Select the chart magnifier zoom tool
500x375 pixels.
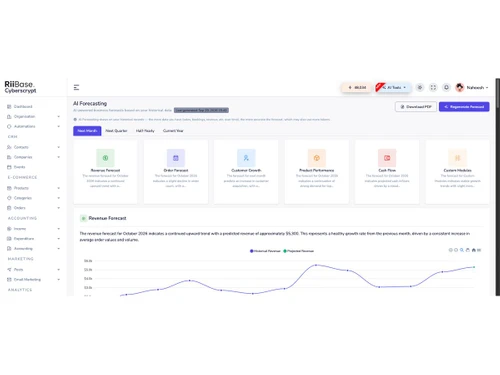click(x=462, y=250)
